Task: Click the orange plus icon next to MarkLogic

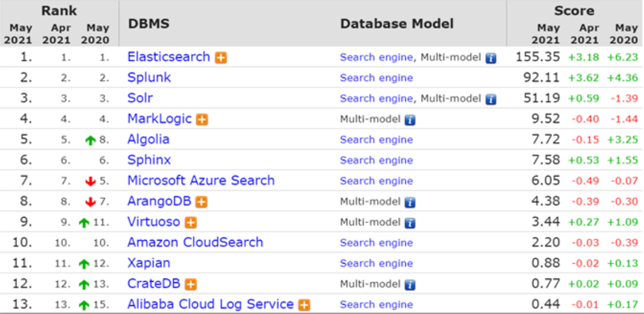Action: (x=202, y=119)
